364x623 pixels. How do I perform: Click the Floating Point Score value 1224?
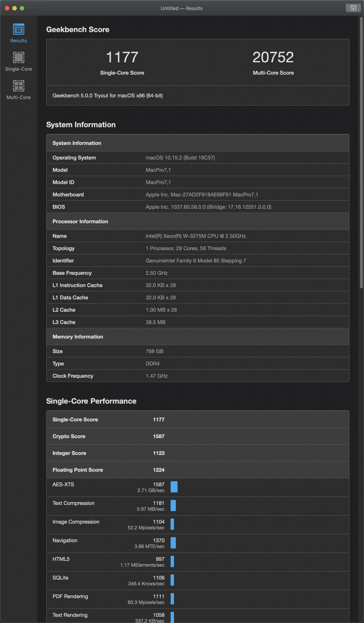[x=158, y=470]
